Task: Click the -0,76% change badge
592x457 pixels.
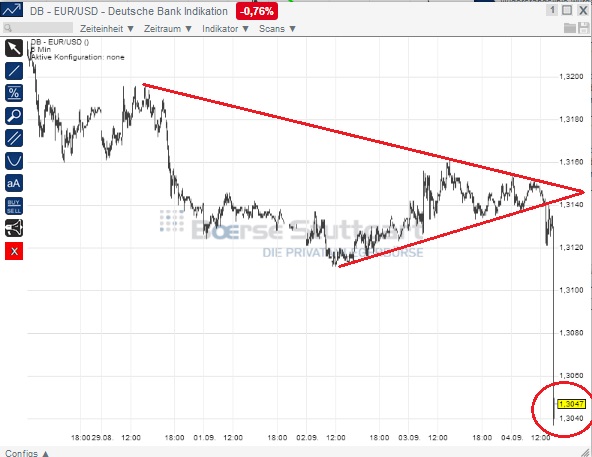Action: pos(257,11)
